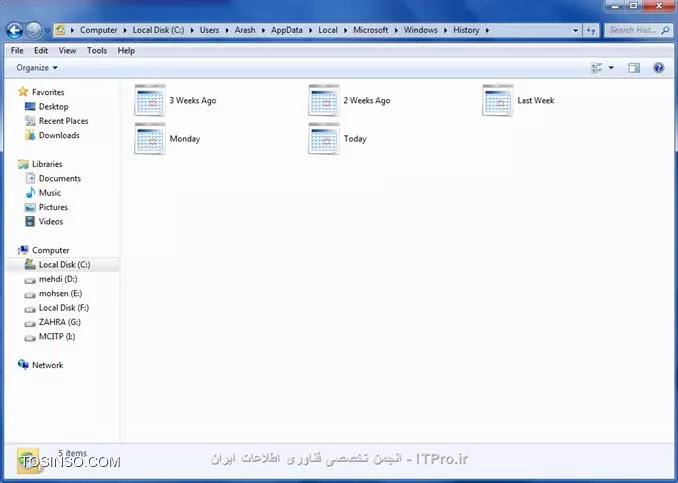Image resolution: width=678 pixels, height=483 pixels.
Task: Show the preview pane
Action: pos(634,68)
